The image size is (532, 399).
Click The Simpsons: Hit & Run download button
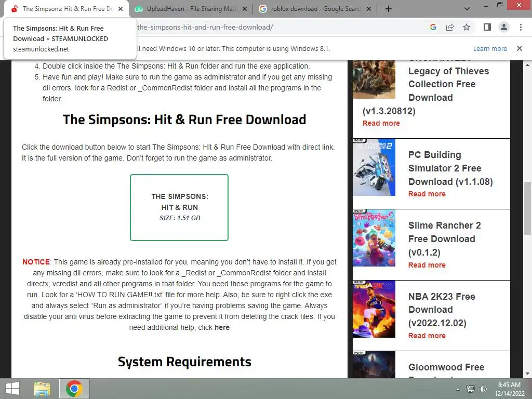(179, 207)
